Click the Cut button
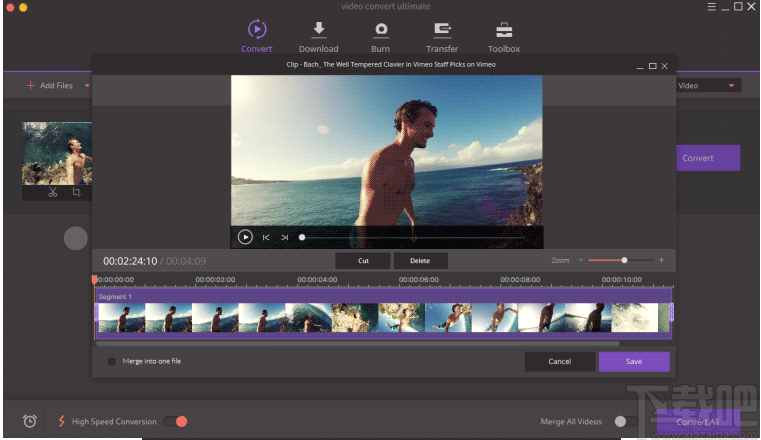The width and height of the screenshot is (761, 440). coord(362,260)
